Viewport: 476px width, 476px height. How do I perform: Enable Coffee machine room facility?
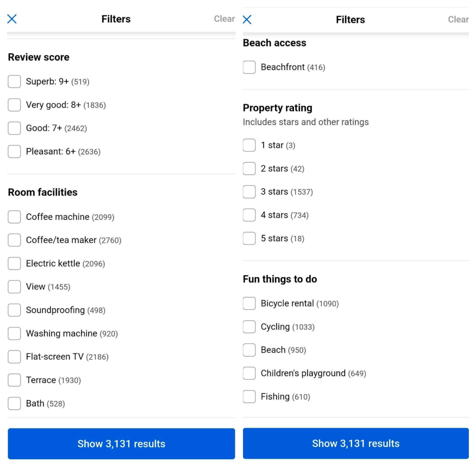coord(14,217)
